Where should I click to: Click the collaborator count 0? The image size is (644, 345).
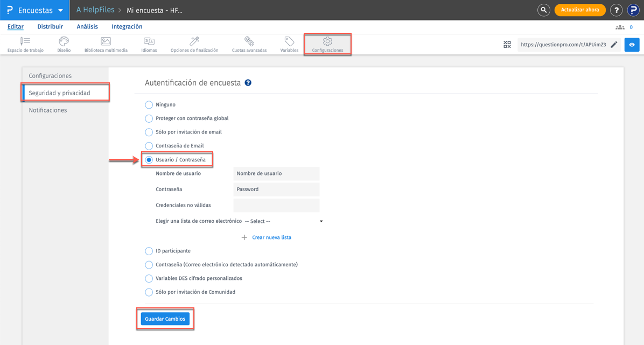[631, 27]
